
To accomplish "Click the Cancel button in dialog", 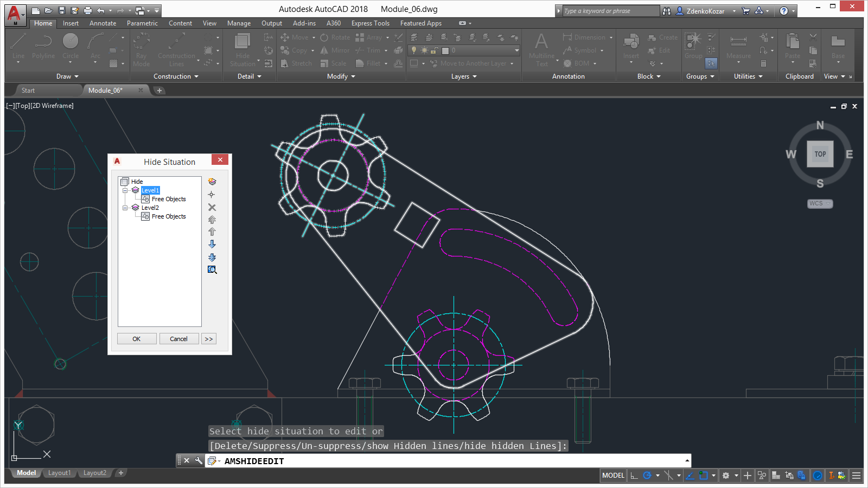I will coord(178,339).
